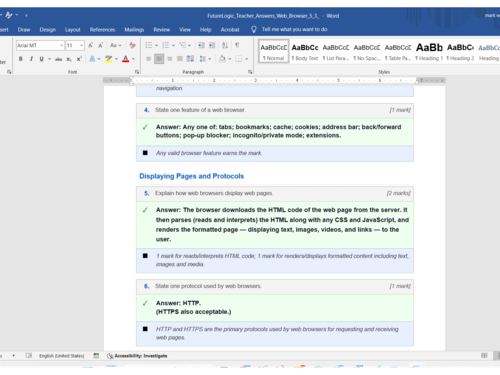Viewport: 500px width, 375px height.
Task: Apply strikethrough formatting
Action: point(59,59)
